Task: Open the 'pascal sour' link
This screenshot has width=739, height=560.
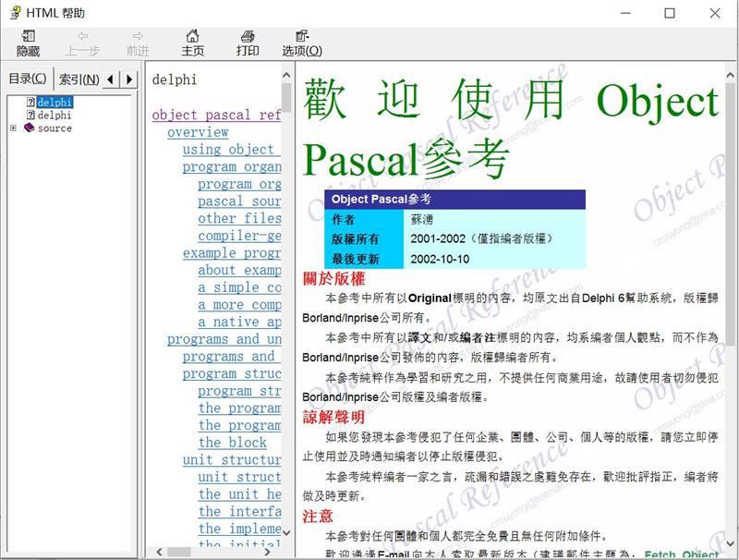Action: [x=239, y=201]
